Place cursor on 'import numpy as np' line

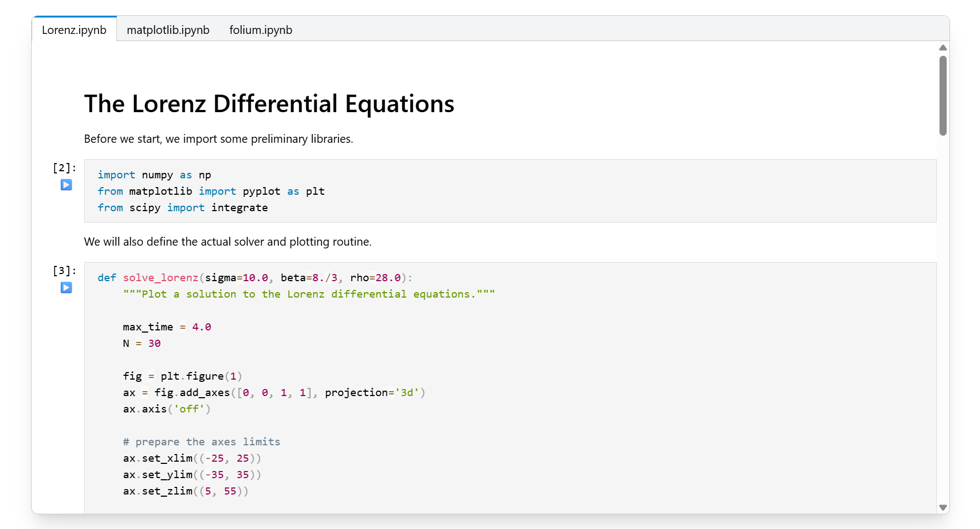coord(154,175)
